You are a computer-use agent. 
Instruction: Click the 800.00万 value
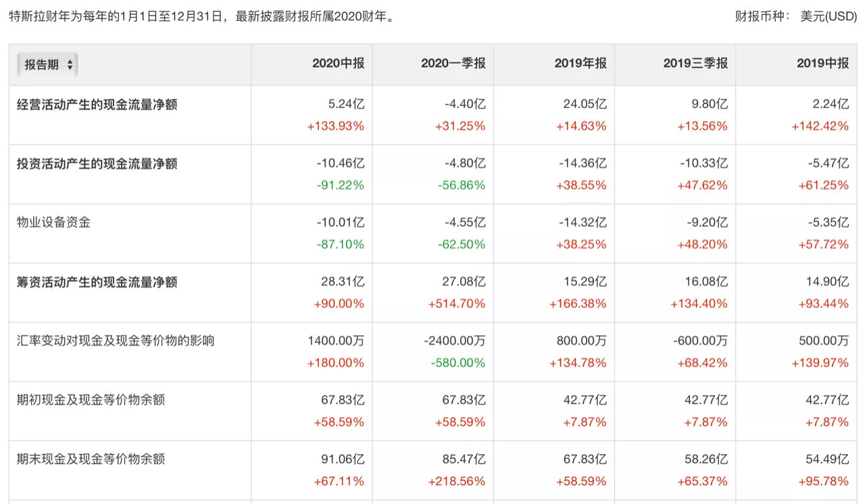[582, 341]
